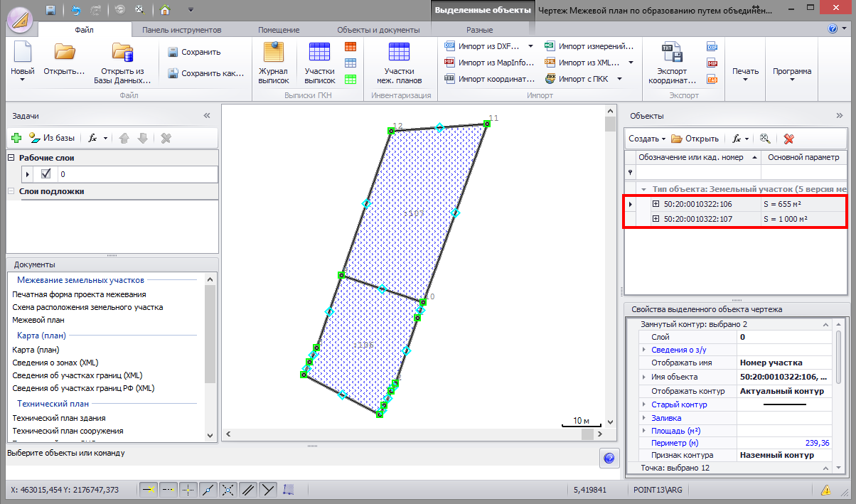
Task: Add task with green plus icon
Action: 16,139
